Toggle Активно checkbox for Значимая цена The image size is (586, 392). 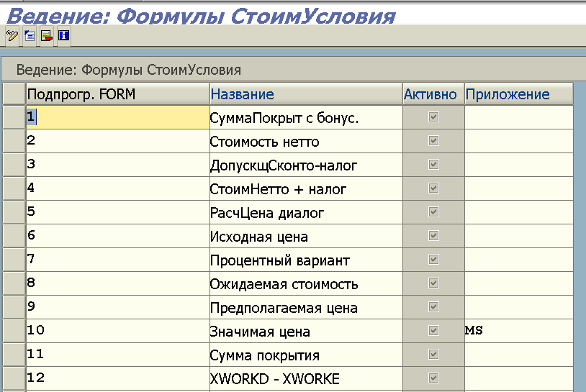pyautogui.click(x=433, y=331)
